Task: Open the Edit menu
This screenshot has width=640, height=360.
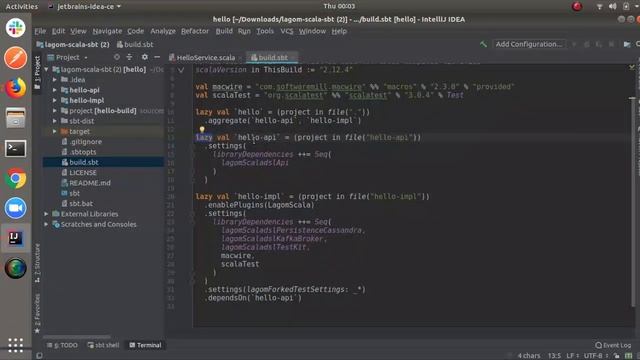Action: point(58,31)
